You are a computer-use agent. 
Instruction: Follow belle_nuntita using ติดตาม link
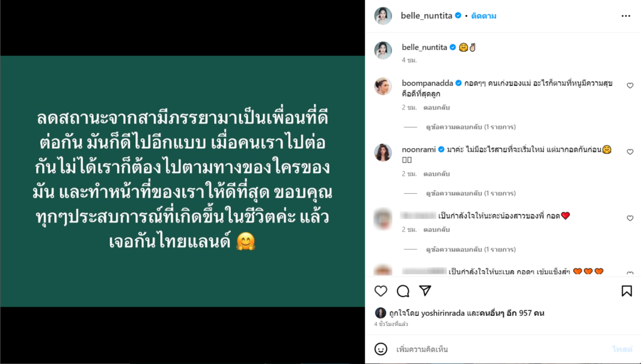pos(484,16)
